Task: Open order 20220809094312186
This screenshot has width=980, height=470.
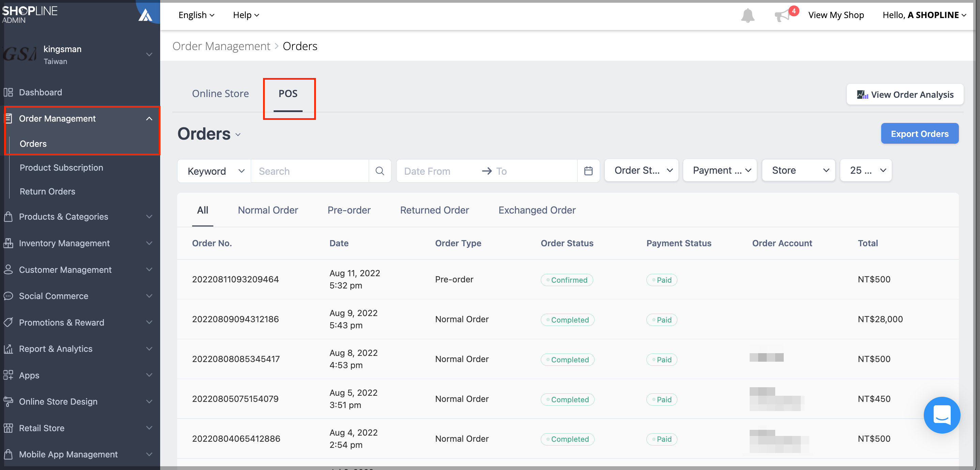Action: [x=235, y=319]
